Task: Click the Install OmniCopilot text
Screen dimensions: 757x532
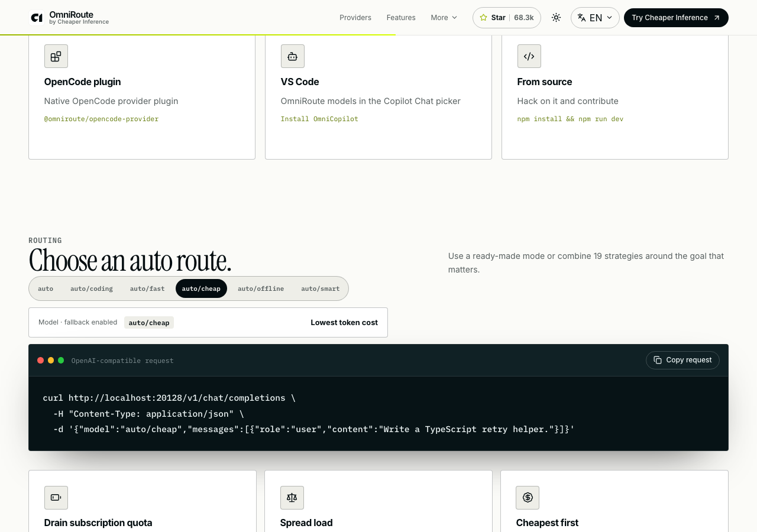Action: [x=319, y=119]
